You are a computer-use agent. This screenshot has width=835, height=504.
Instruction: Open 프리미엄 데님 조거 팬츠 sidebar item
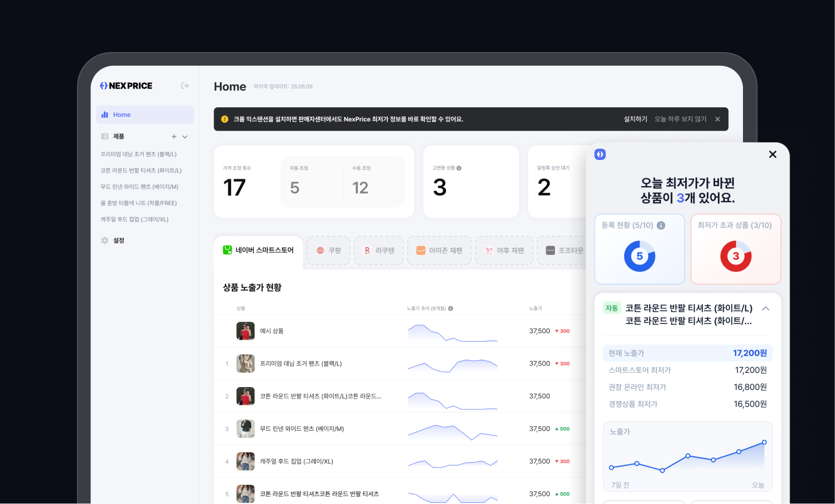139,154
